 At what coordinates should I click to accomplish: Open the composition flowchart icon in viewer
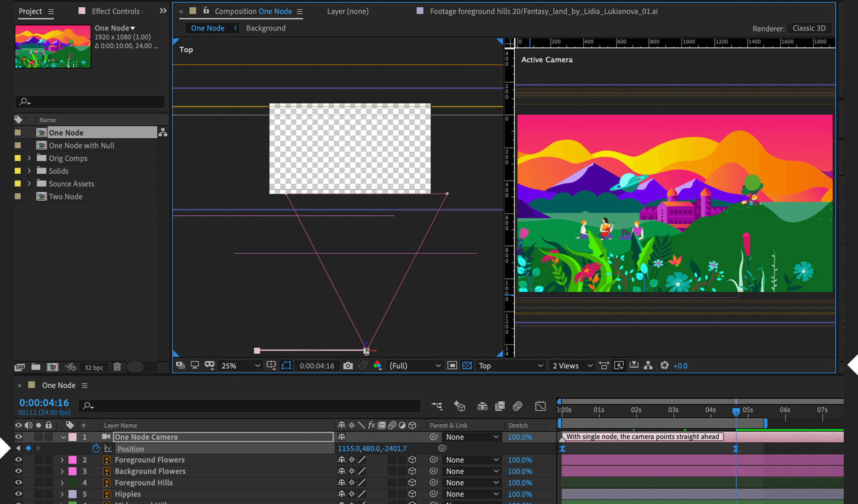pos(648,366)
